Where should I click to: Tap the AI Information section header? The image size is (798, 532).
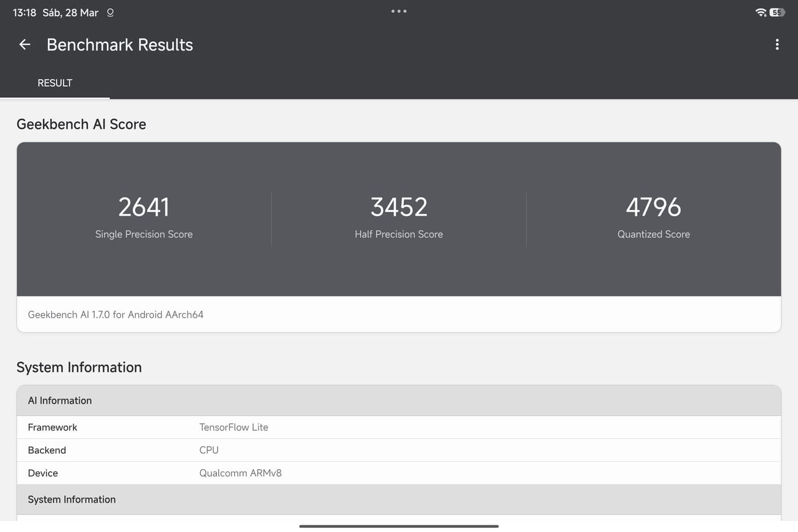coord(60,401)
